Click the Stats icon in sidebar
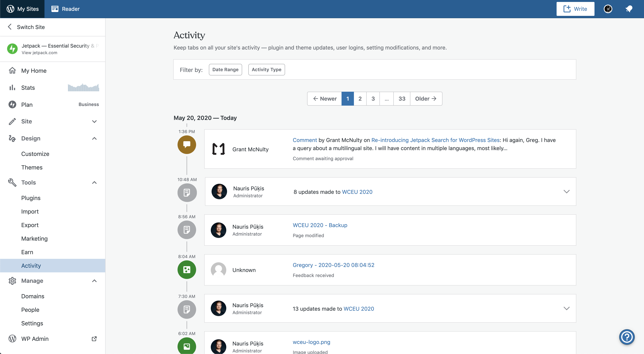This screenshot has width=644, height=354. pos(12,87)
